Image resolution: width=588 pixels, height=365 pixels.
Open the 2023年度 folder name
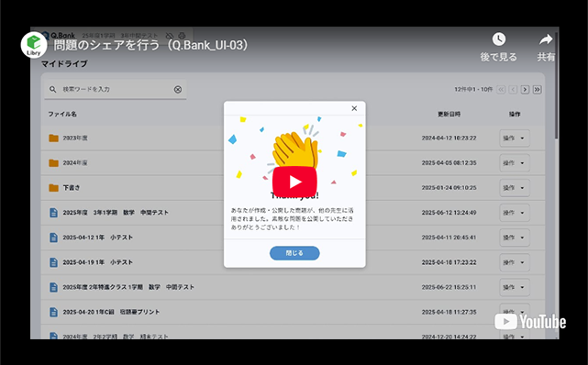tap(75, 138)
